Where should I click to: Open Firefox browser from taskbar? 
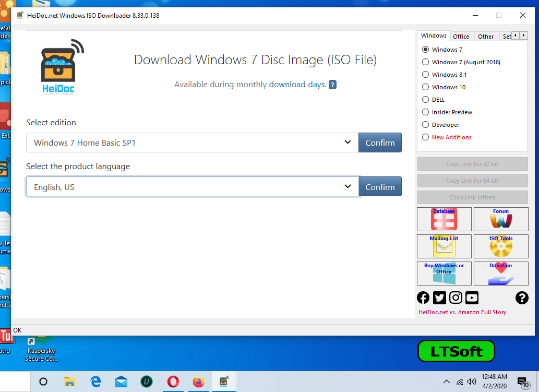tap(199, 382)
